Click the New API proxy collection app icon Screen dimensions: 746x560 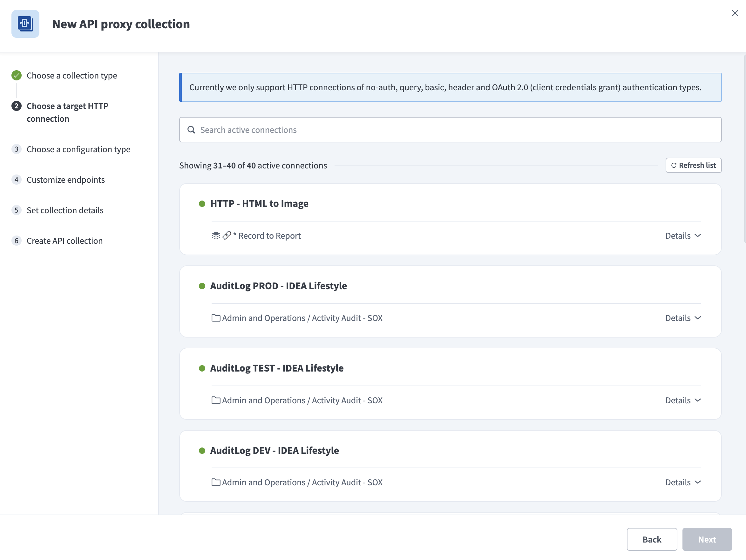pos(25,24)
